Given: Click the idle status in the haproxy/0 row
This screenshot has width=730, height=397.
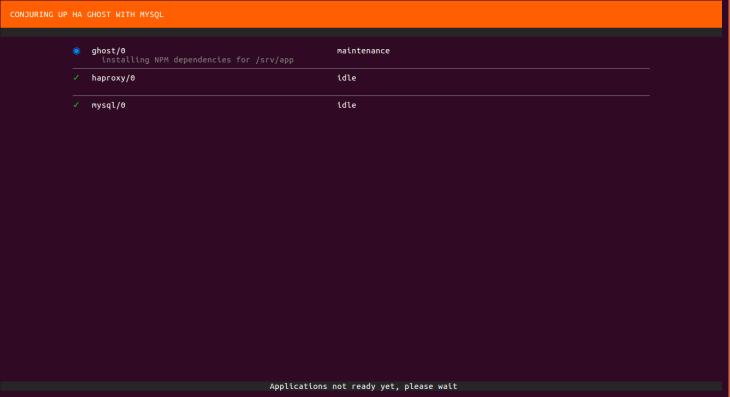Looking at the screenshot, I should coord(346,78).
